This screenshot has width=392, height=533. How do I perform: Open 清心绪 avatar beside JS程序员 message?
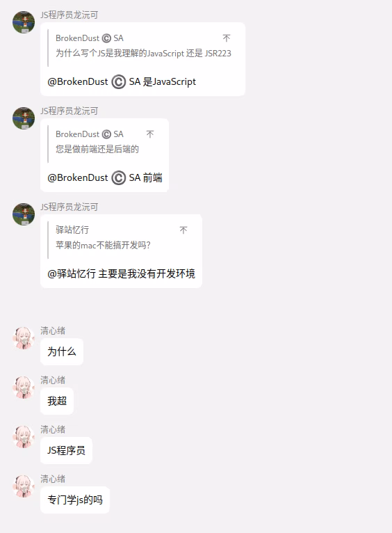[24, 437]
